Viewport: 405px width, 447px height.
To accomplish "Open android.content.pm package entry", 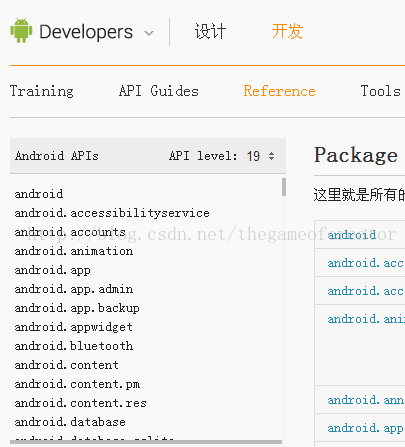I will point(77,384).
